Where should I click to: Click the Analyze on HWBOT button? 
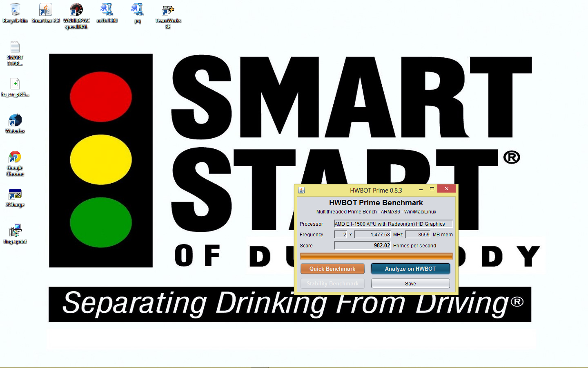click(x=410, y=269)
